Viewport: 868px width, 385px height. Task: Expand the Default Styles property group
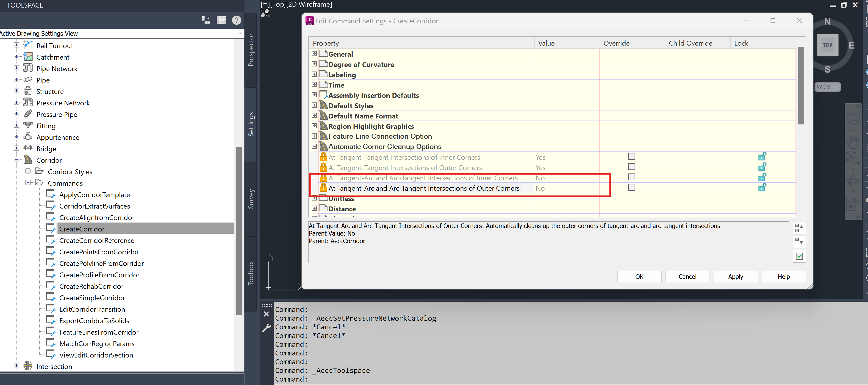(314, 105)
